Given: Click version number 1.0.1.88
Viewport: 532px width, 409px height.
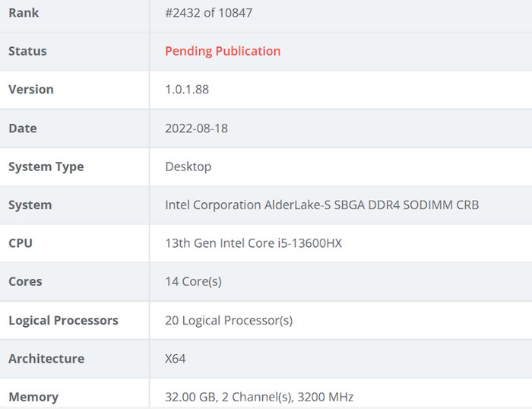Looking at the screenshot, I should tap(187, 89).
